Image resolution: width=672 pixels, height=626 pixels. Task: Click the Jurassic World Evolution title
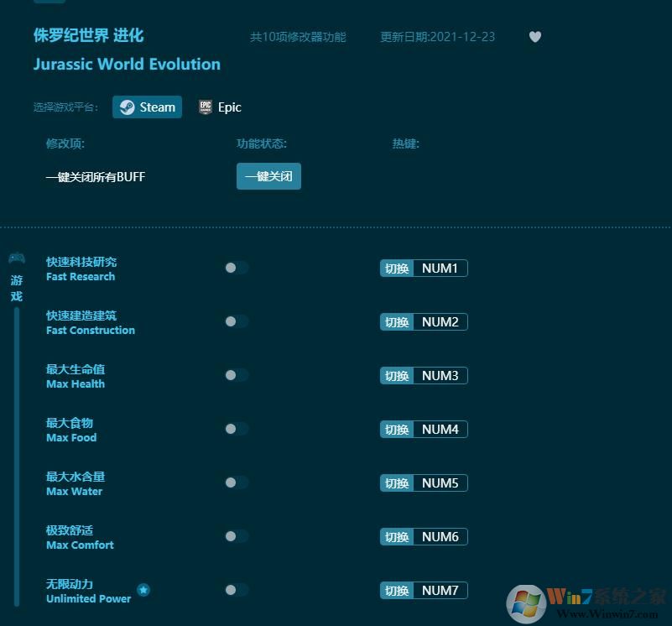[x=127, y=65]
